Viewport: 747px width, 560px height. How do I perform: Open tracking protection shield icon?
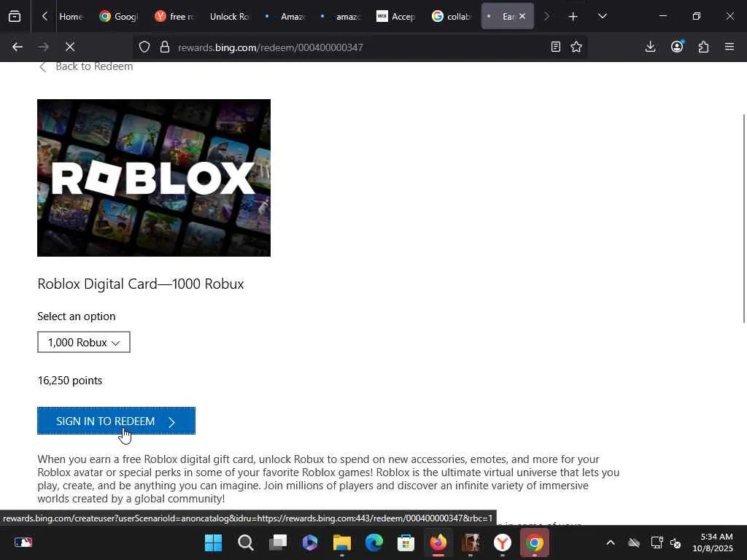[x=144, y=47]
